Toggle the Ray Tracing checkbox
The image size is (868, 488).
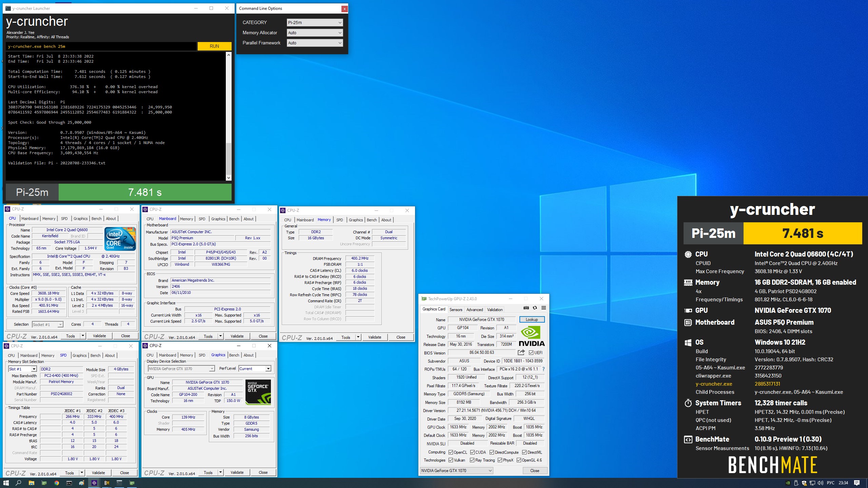pos(472,460)
